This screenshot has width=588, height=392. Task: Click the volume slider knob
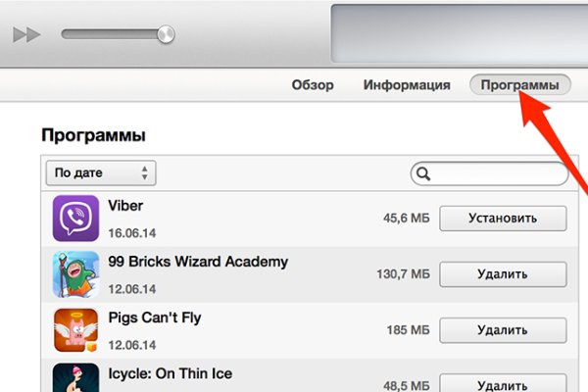(x=165, y=34)
